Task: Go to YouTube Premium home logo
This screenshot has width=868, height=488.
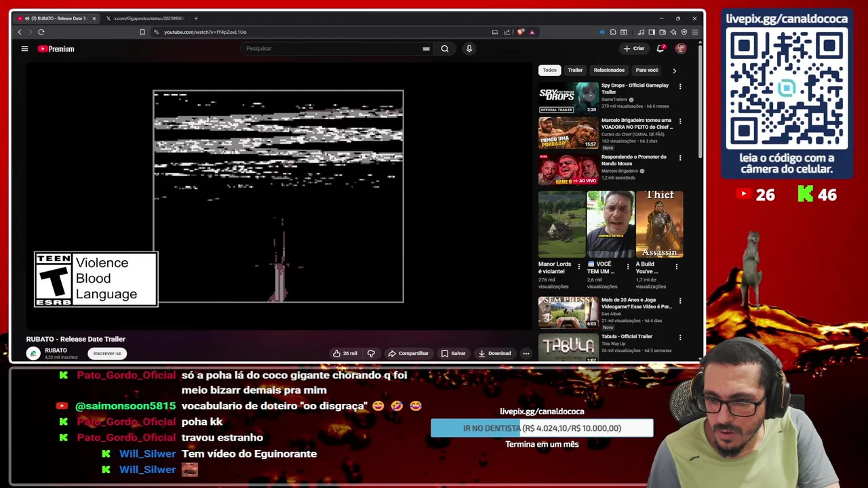Action: (56, 49)
